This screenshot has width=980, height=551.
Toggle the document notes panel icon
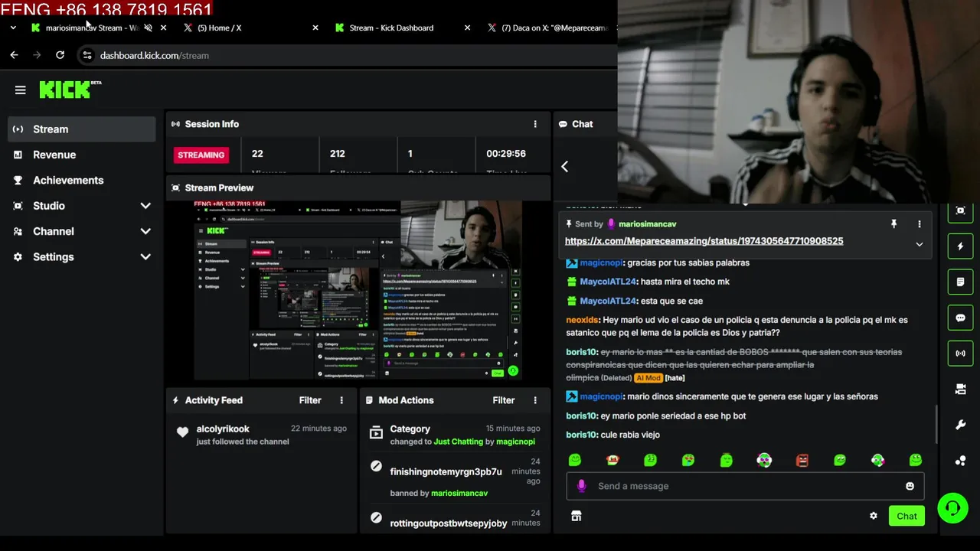(961, 282)
